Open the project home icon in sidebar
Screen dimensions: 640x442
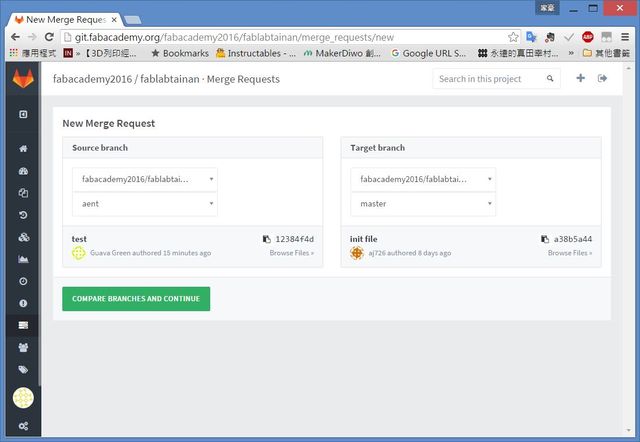point(23,149)
